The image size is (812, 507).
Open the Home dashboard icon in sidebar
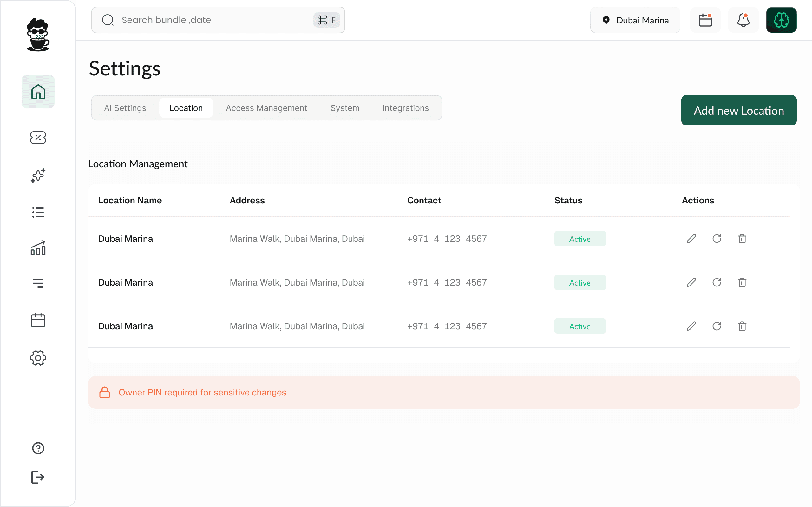coord(38,91)
